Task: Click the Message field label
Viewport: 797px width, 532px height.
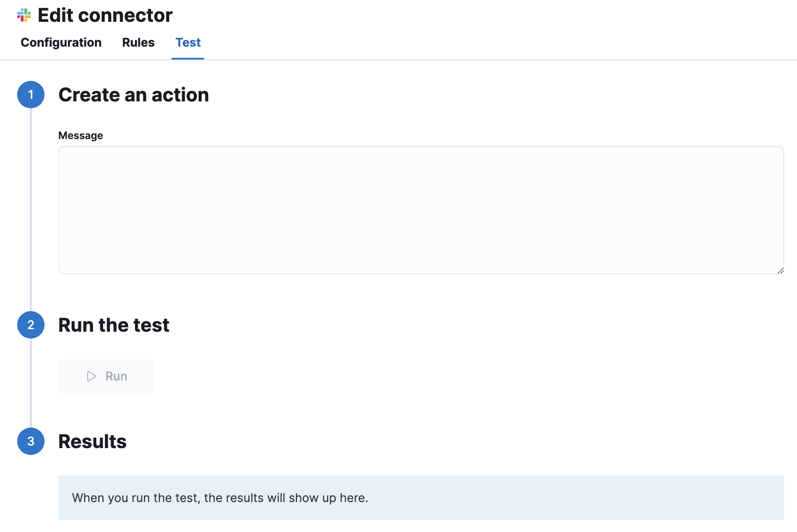Action: point(80,135)
